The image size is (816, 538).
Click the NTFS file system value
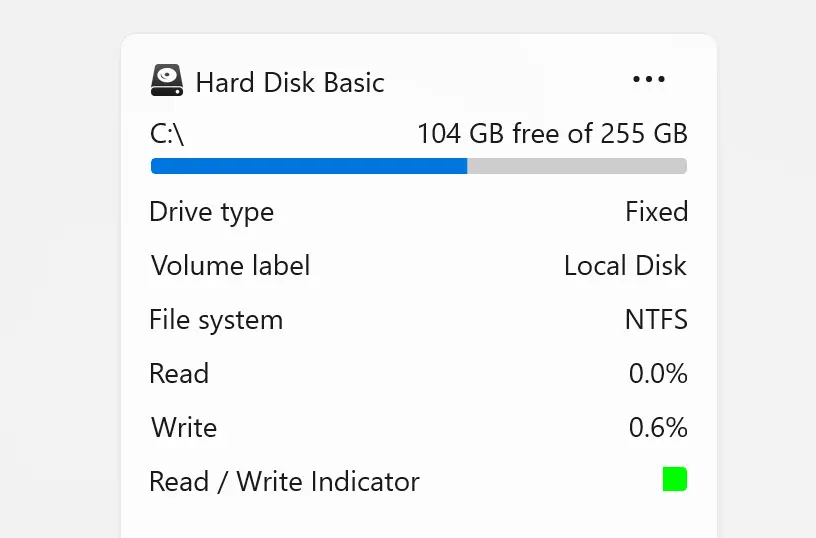click(656, 320)
